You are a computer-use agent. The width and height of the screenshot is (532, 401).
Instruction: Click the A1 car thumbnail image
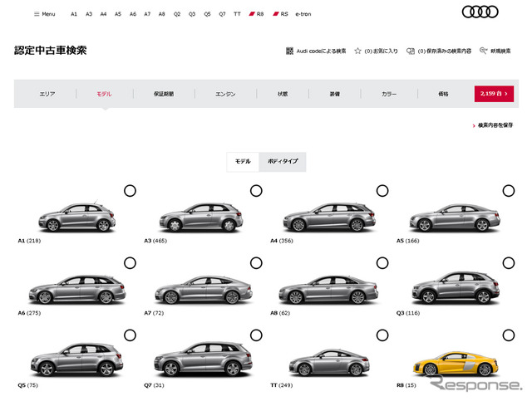pos(77,217)
